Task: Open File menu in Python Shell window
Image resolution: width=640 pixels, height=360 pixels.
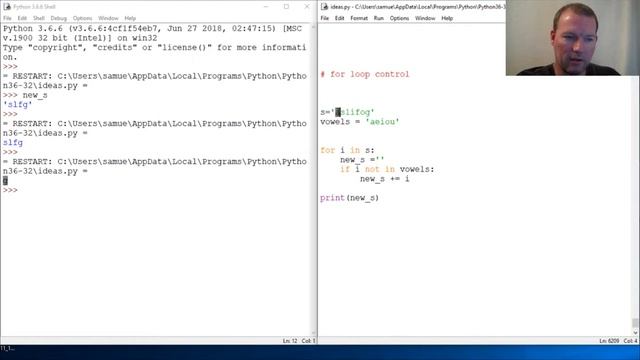Action: 7,18
